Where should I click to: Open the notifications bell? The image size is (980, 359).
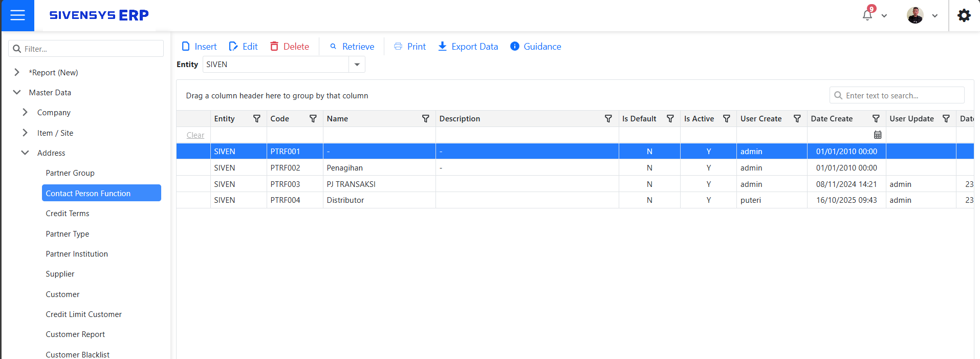[867, 15]
